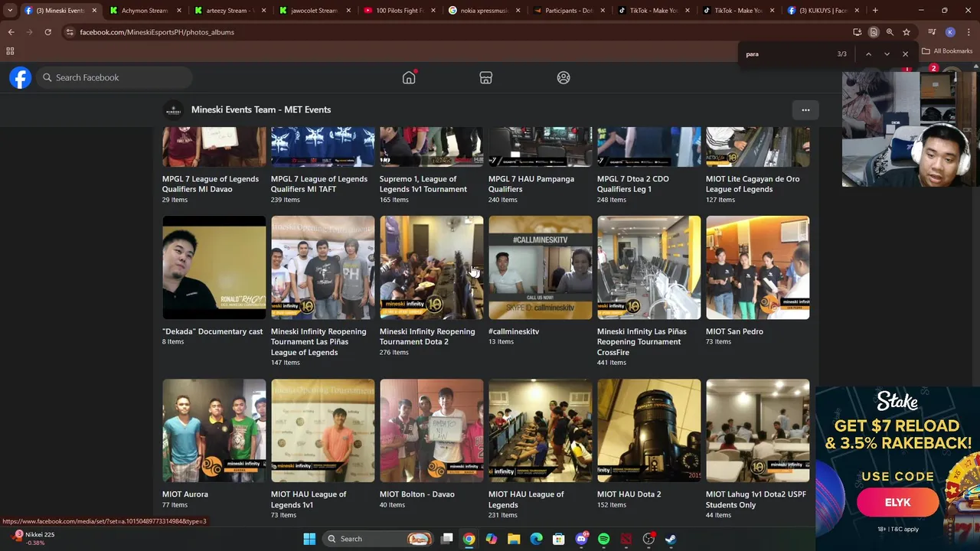Open MIOT Bolton - Davao album thumbnail
980x551 pixels.
click(x=432, y=430)
